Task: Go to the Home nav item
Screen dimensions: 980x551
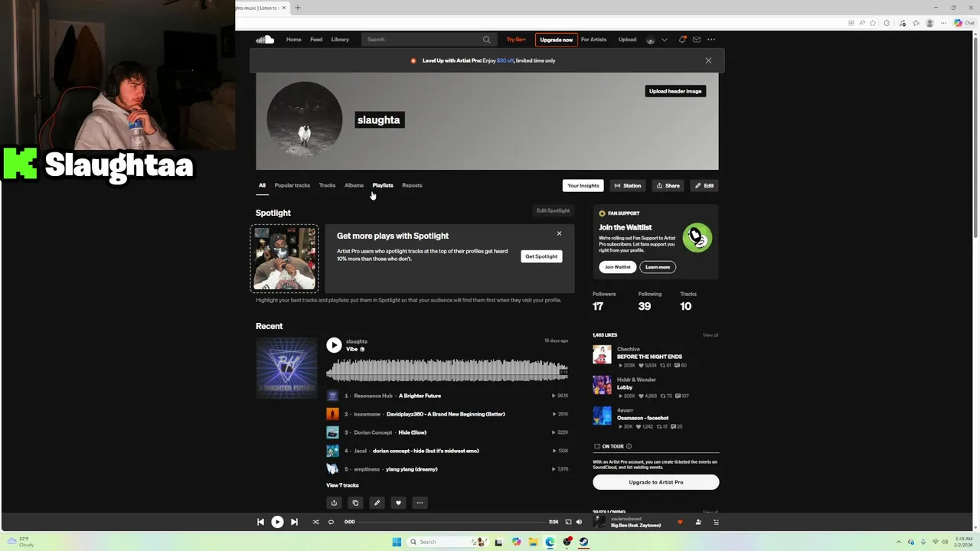Action: click(x=294, y=40)
